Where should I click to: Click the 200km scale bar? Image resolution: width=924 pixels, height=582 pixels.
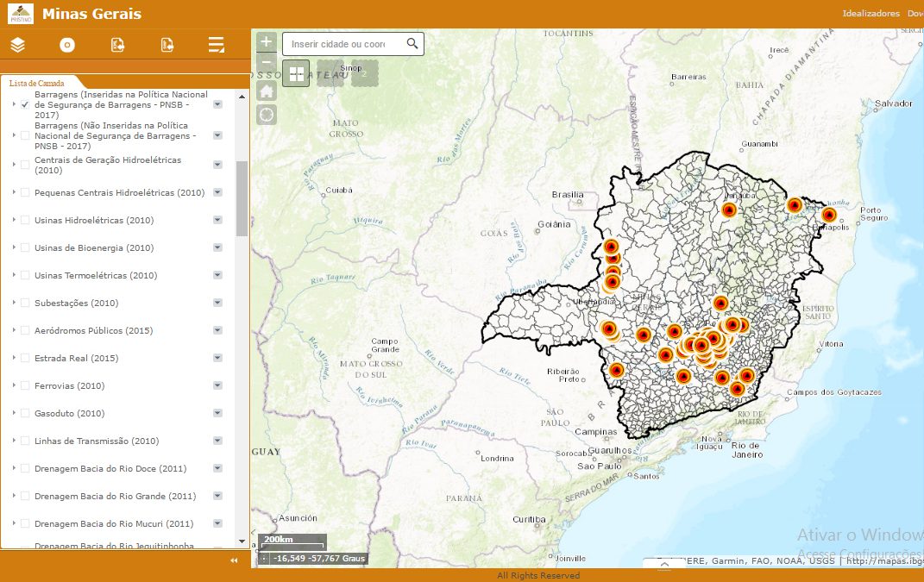pos(292,541)
